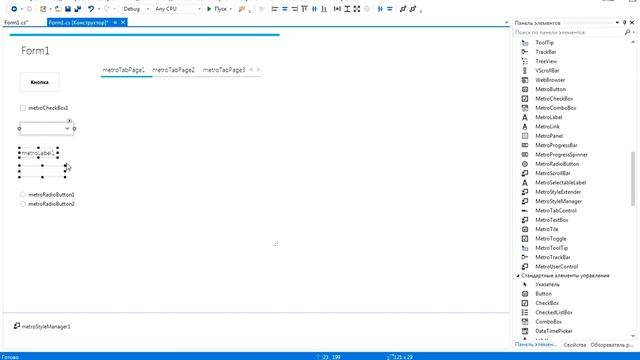This screenshot has width=640, height=360.
Task: Open metroTabPage1 on the form
Action: (x=123, y=70)
